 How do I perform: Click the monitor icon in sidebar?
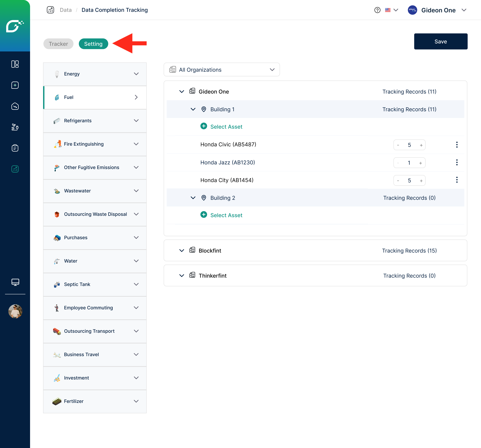pyautogui.click(x=15, y=282)
